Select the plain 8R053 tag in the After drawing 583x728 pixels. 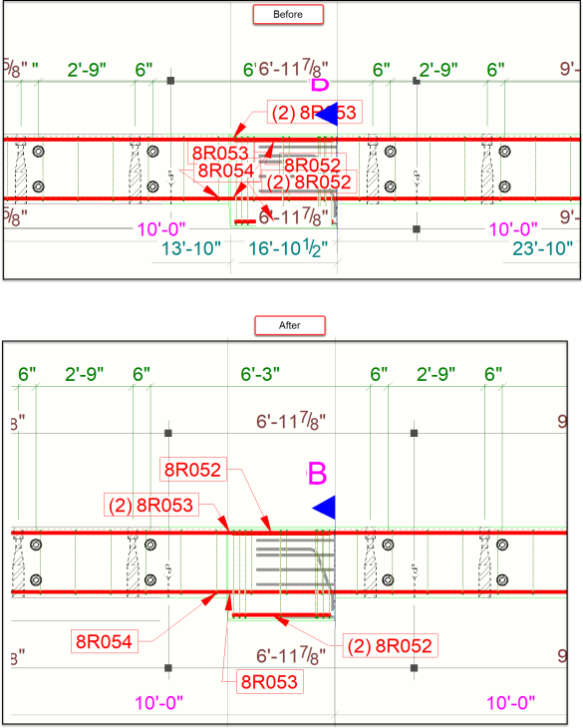pos(270,681)
